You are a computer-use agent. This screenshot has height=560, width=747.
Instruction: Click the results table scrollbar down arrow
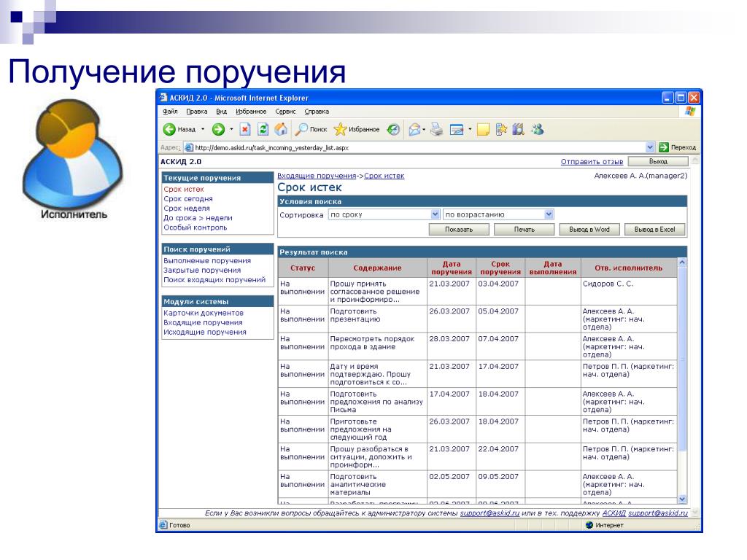point(682,499)
